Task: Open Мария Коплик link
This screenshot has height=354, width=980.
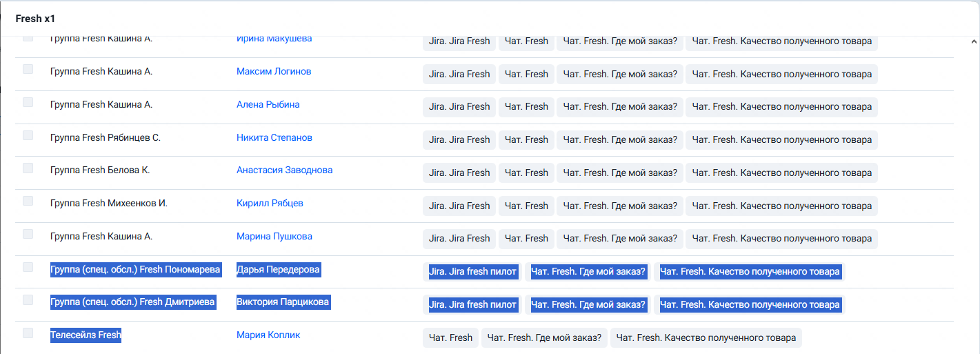Action: (x=268, y=335)
